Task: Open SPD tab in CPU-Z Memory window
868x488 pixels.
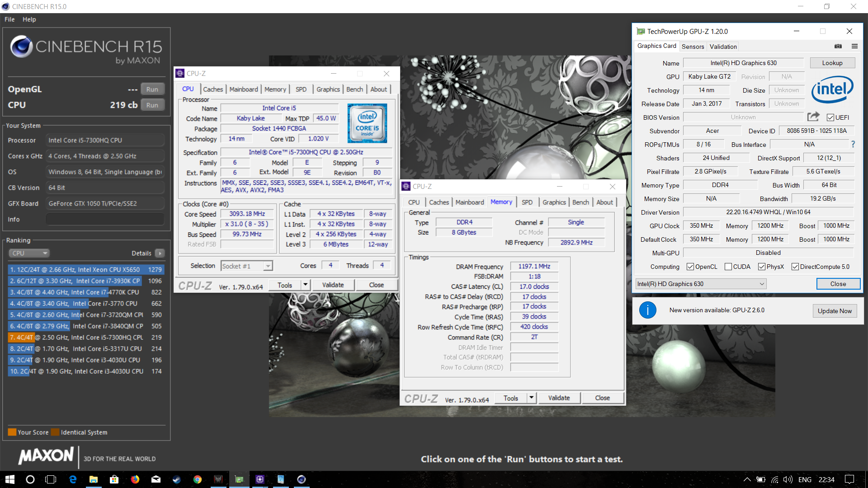Action: pos(527,202)
